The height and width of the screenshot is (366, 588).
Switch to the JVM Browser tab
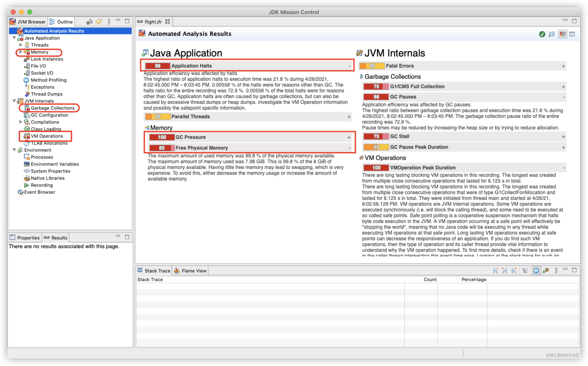27,22
